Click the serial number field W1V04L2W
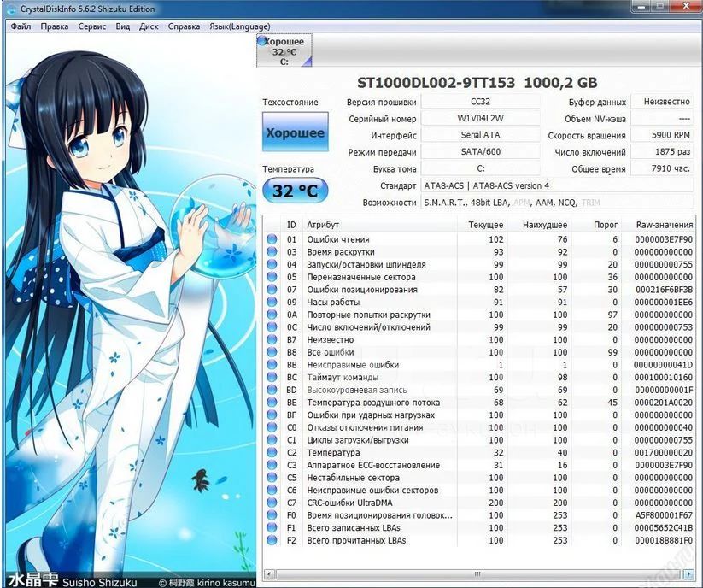 pos(480,119)
